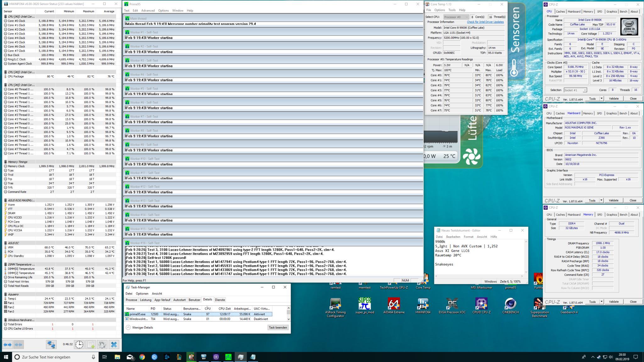Click Worker #1 Self-Test title bar
The width and height of the screenshot is (644, 362).
tap(273, 32)
